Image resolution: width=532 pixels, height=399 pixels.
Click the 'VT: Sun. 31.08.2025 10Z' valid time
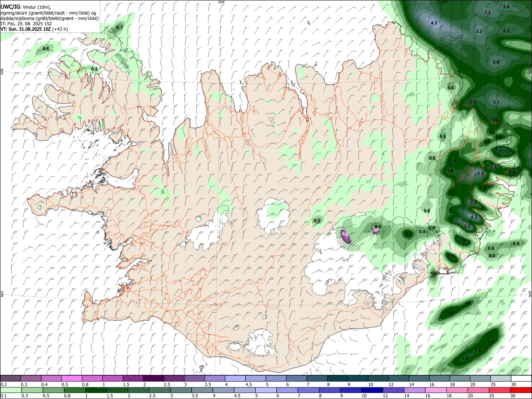click(x=25, y=29)
